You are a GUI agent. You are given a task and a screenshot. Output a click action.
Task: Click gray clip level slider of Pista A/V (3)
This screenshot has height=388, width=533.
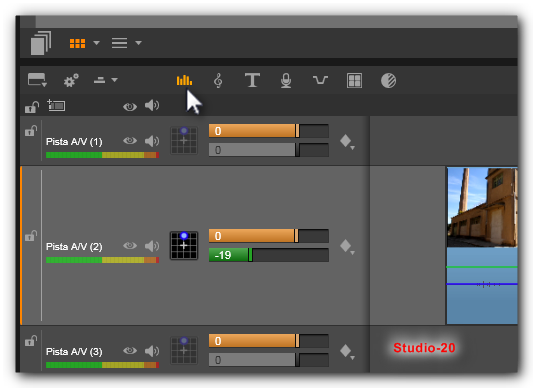(269, 360)
